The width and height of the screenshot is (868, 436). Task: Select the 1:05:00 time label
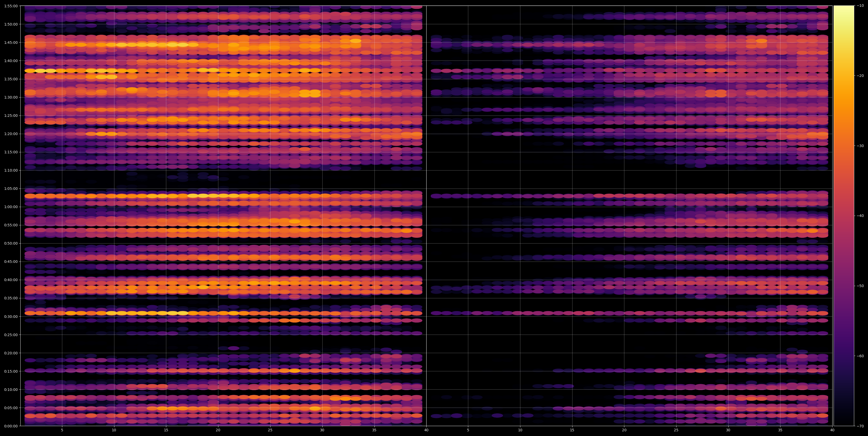click(11, 189)
